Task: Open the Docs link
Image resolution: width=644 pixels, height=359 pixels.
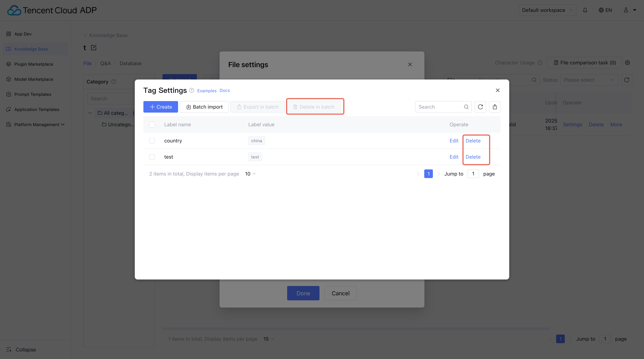Action: point(224,90)
